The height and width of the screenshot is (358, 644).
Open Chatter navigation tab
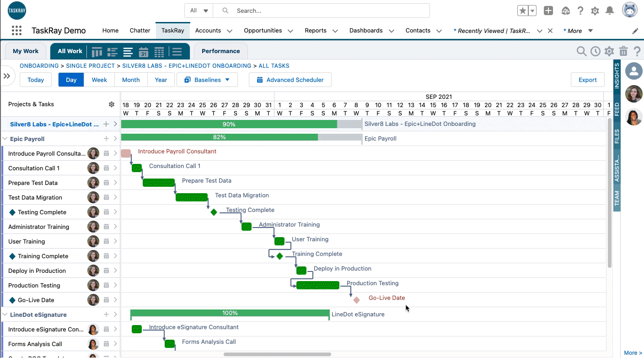pyautogui.click(x=140, y=31)
